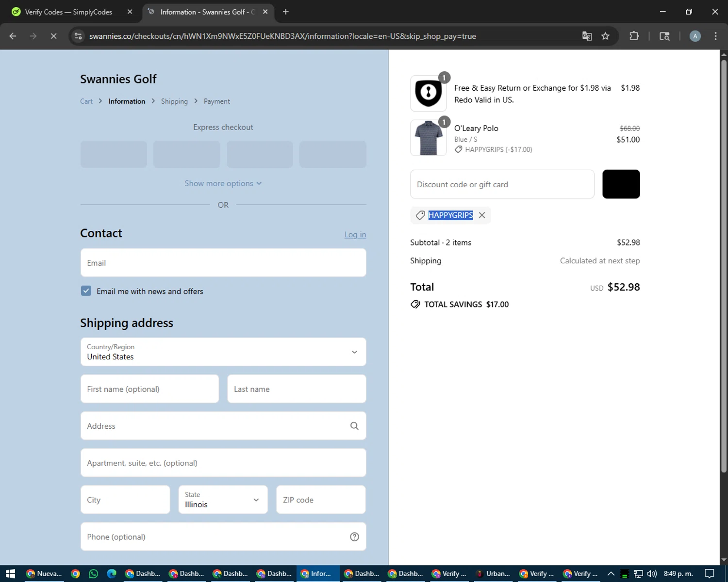Select the Shipping breadcrumb step
728x582 pixels.
(174, 101)
